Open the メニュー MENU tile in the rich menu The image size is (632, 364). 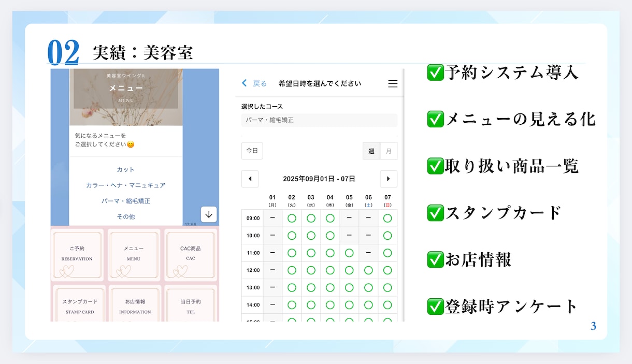click(134, 255)
